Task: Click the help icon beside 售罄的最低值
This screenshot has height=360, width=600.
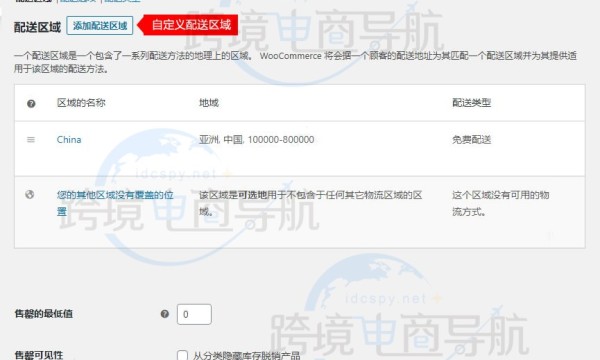Action: click(165, 314)
